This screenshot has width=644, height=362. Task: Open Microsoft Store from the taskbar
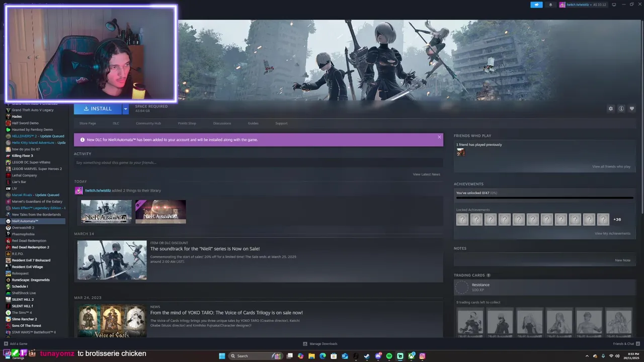pyautogui.click(x=334, y=356)
